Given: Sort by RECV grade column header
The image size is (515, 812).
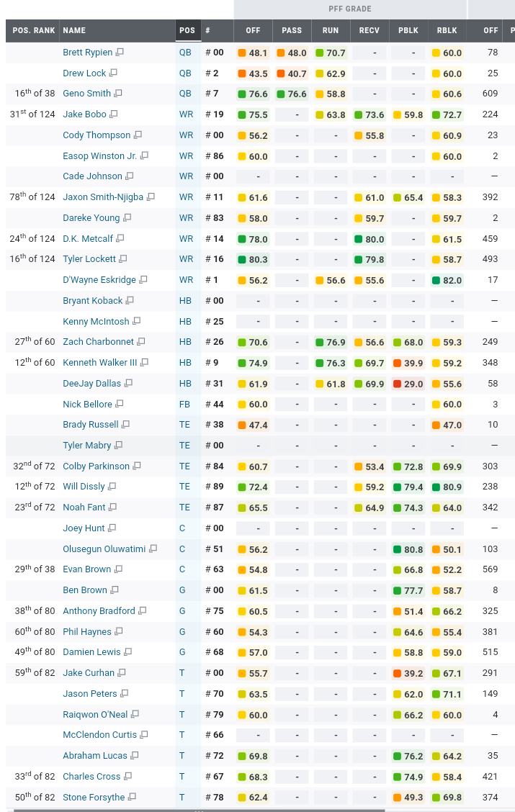Looking at the screenshot, I should pos(370,30).
